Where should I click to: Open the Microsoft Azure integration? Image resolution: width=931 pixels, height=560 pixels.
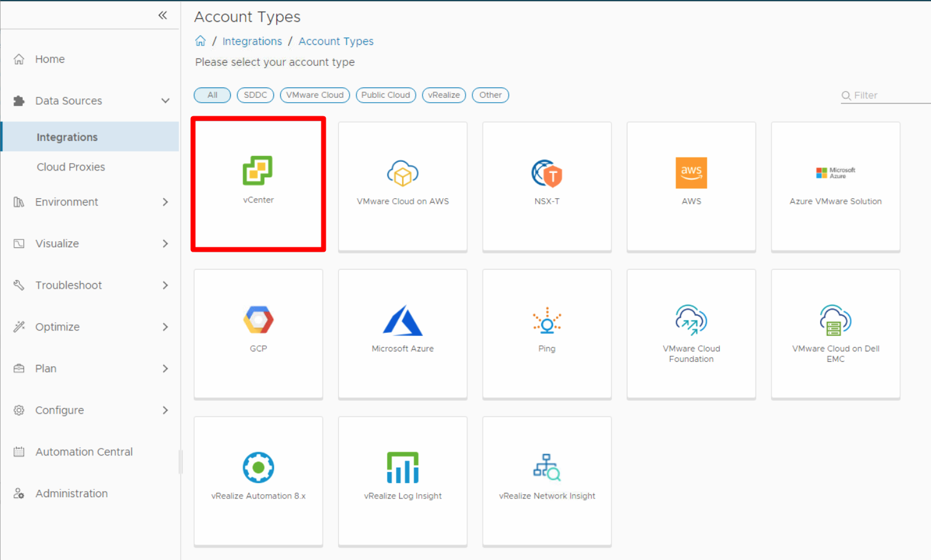click(x=402, y=332)
